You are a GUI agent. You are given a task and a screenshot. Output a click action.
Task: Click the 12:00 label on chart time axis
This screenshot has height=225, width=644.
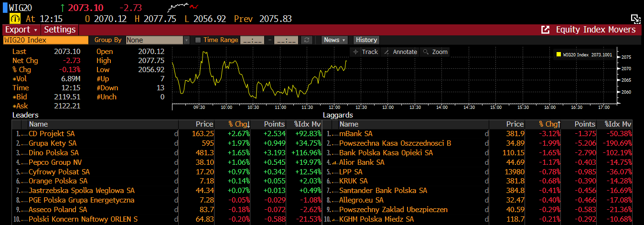334,107
